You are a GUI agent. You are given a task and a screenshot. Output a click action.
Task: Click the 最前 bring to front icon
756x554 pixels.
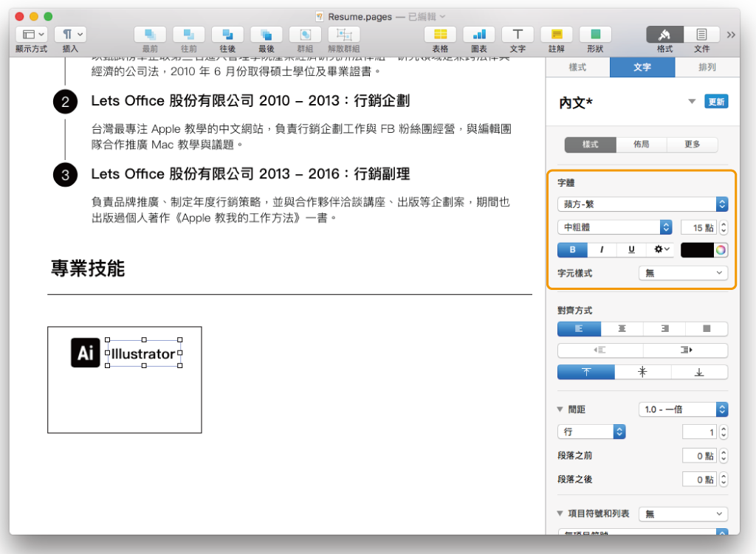pyautogui.click(x=150, y=35)
